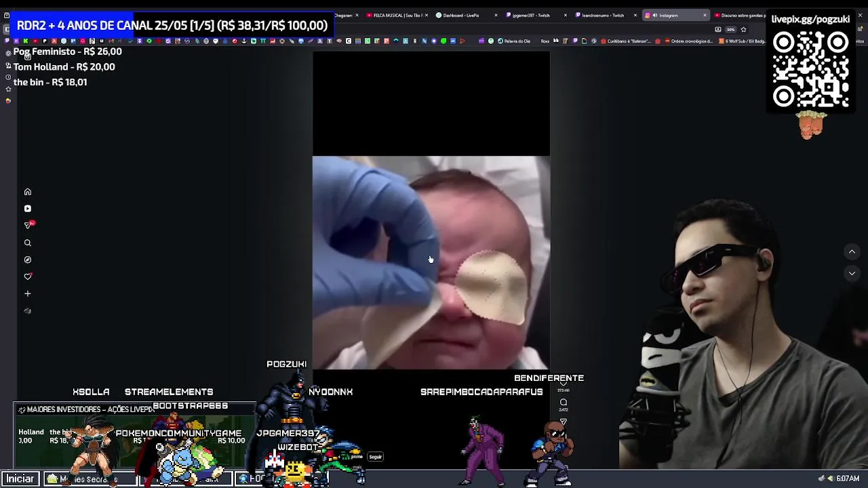Click the Tom Holland - R$ 20,00 text

click(x=64, y=66)
